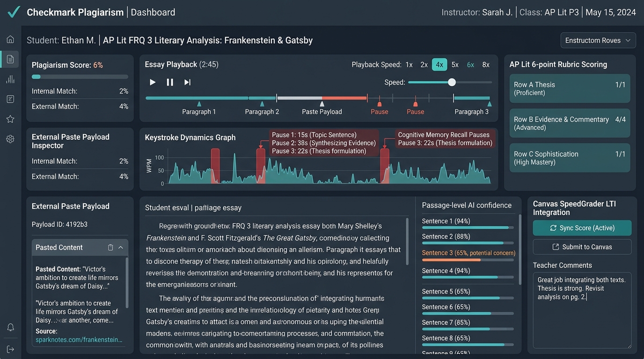Select the document sidebar icon
The height and width of the screenshot is (359, 644).
[10, 59]
